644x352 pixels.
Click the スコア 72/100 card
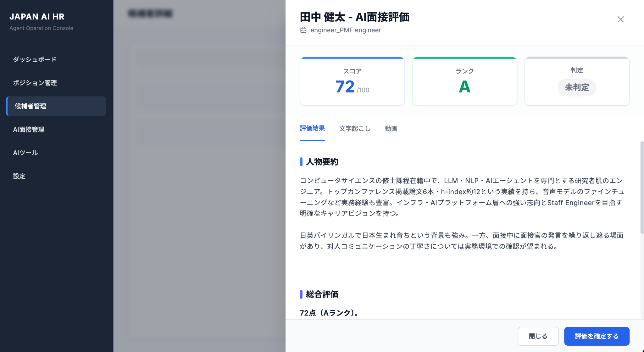click(x=352, y=81)
